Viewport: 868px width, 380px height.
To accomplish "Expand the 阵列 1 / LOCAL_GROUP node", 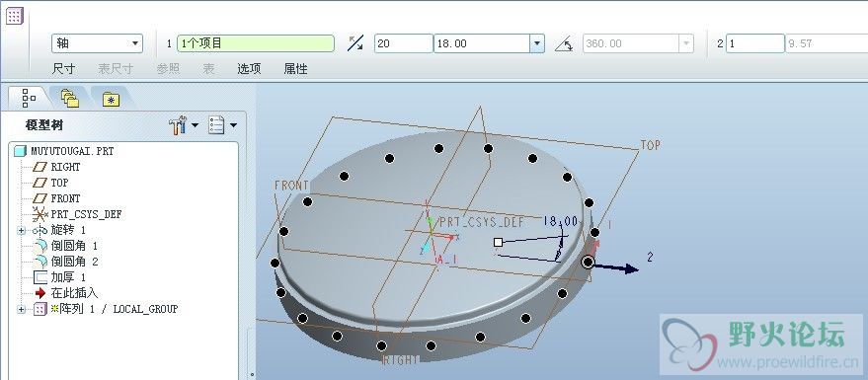I will tap(22, 309).
